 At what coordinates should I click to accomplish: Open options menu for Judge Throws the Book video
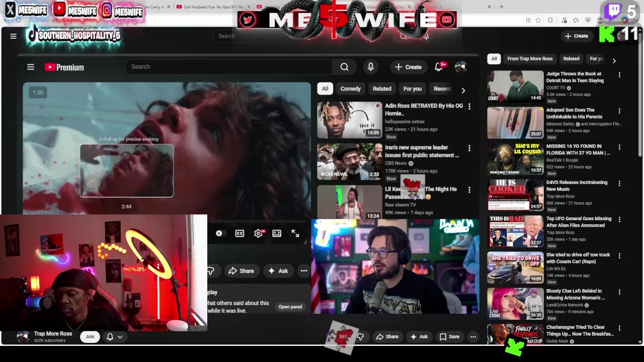tap(619, 75)
